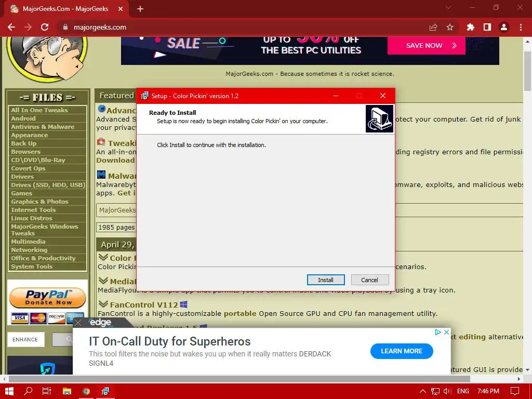Image resolution: width=532 pixels, height=399 pixels.
Task: Click the Malwarebytes blue icon
Action: click(x=101, y=175)
